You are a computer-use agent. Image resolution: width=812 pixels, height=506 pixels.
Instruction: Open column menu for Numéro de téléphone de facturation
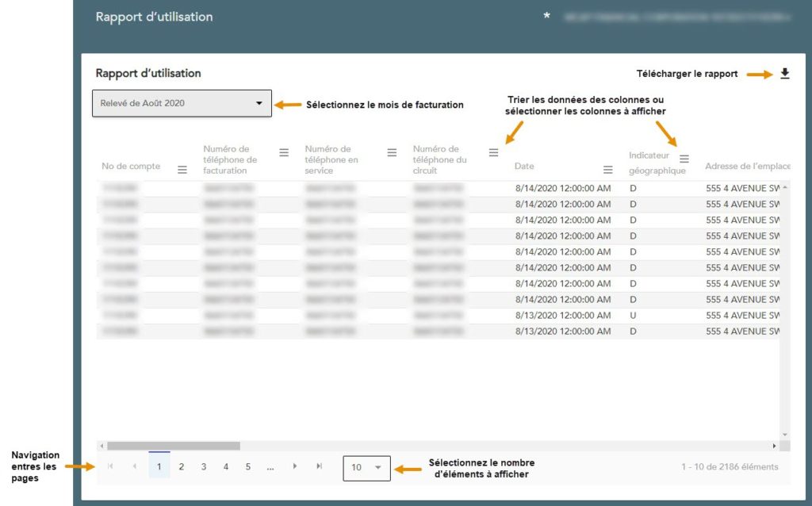coord(284,152)
